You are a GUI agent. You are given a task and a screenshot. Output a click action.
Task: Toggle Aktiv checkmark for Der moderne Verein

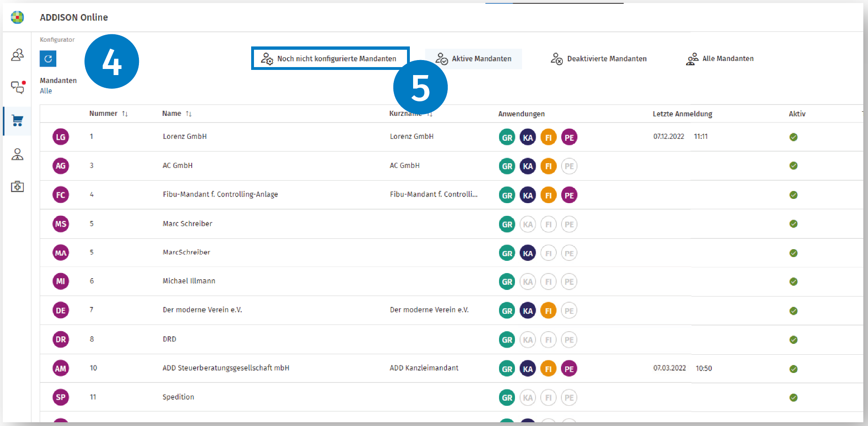click(793, 311)
